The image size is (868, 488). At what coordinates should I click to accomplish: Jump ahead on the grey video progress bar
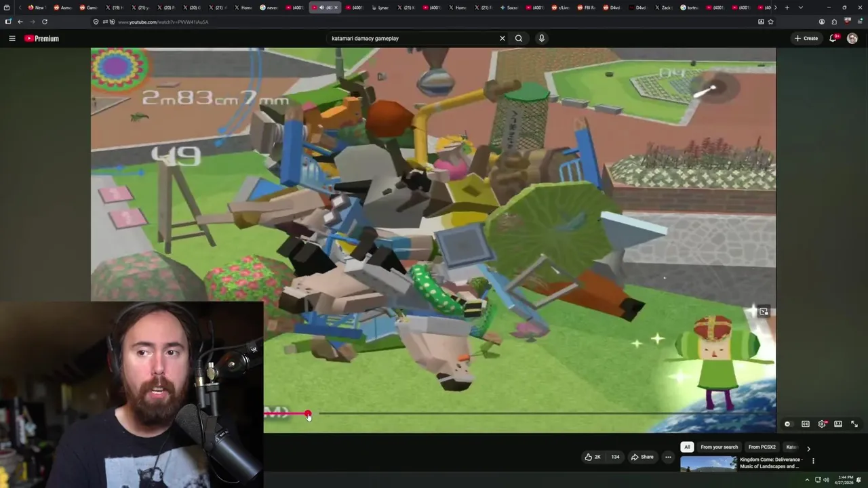542,413
